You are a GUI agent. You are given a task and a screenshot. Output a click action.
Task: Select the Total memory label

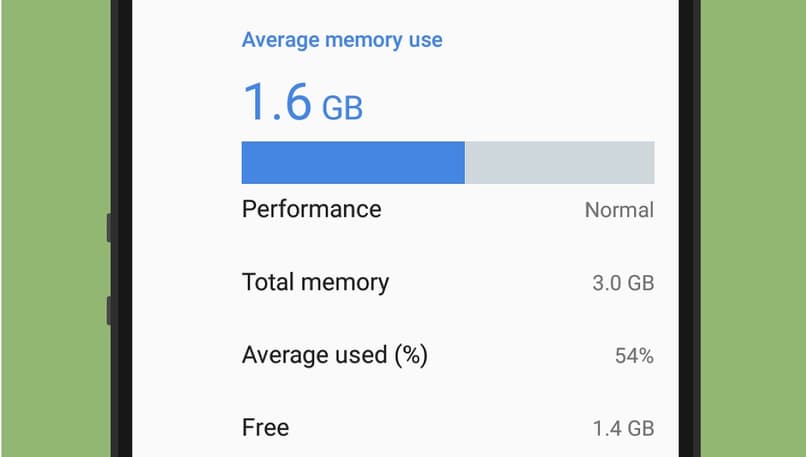(315, 282)
